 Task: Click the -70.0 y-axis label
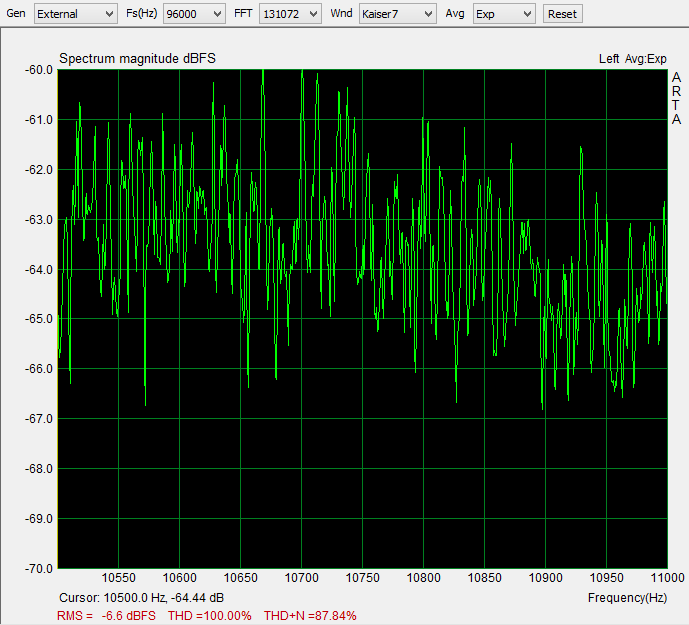[x=39, y=569]
